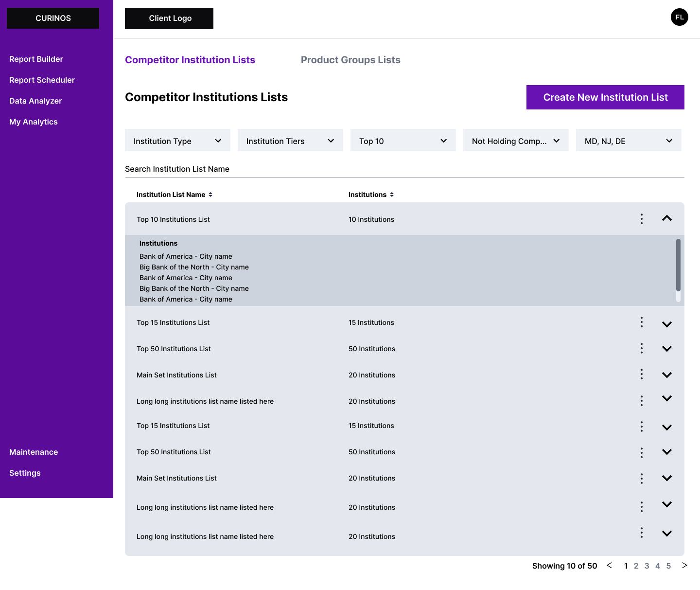
Task: Click the Client Logo block
Action: click(x=169, y=18)
